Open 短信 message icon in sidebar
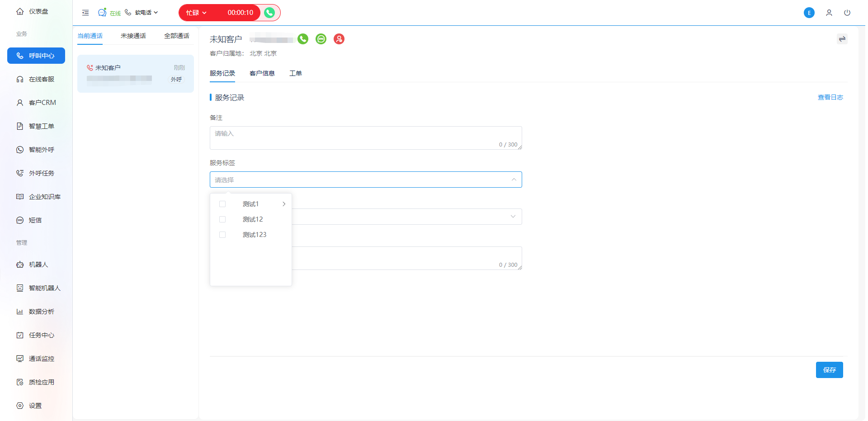This screenshot has width=868, height=421. pyautogui.click(x=20, y=220)
